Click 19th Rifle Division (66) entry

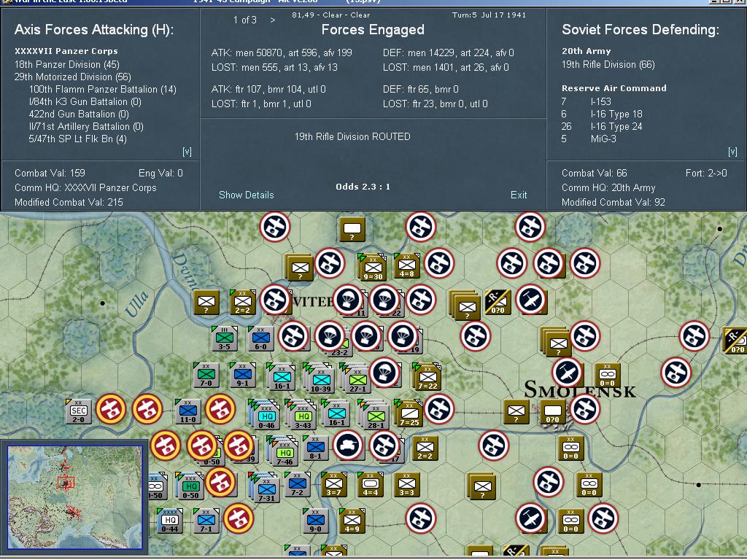(608, 64)
